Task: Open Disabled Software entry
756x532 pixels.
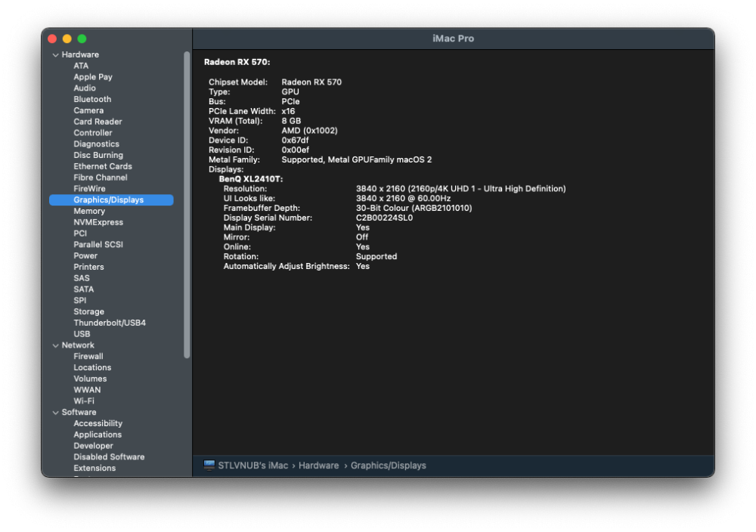Action: tap(109, 456)
